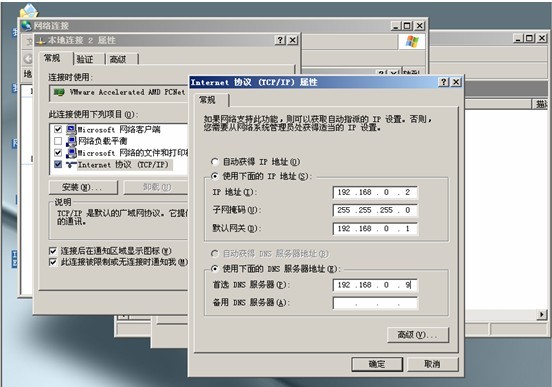Click the help question mark in TCP/IP dialog
This screenshot has width=552, height=387.
tap(444, 82)
